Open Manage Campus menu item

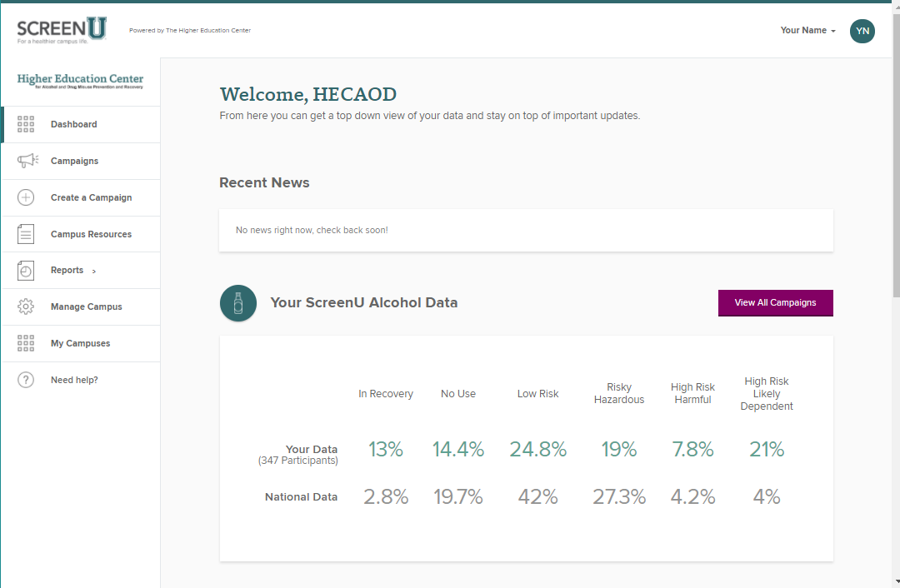click(81, 306)
